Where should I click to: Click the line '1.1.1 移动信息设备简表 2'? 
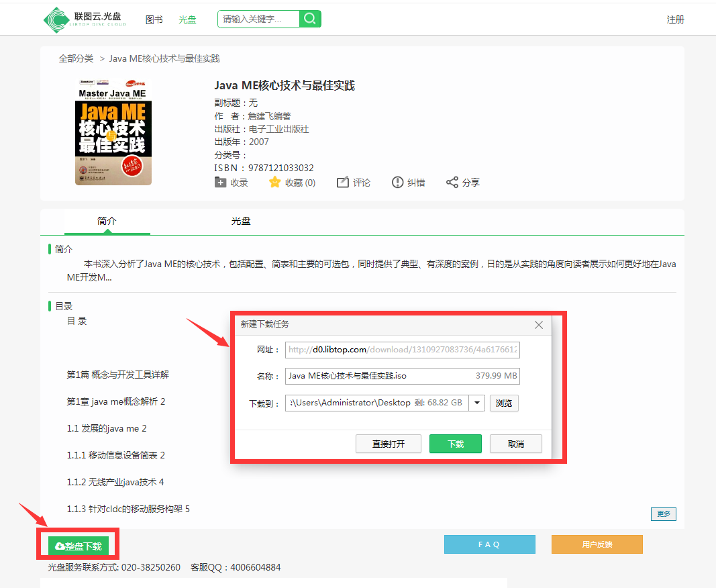tap(116, 456)
